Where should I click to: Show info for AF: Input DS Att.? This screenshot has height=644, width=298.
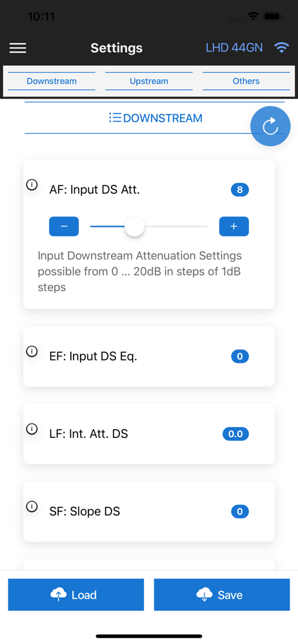coord(32,185)
